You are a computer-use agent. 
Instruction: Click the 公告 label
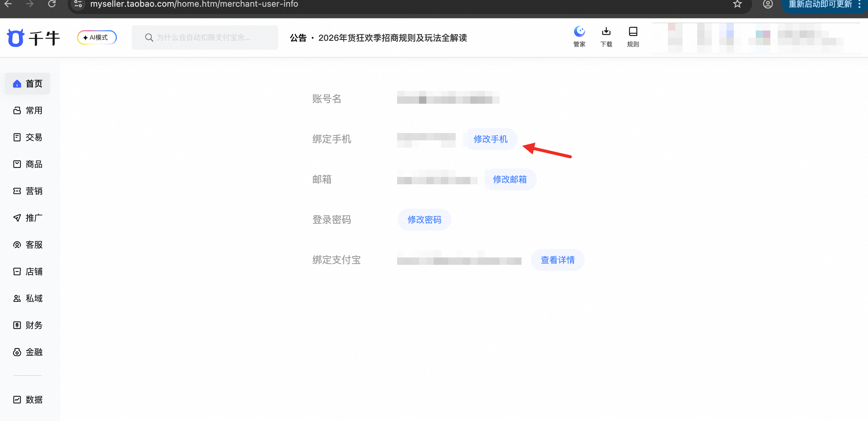coord(298,38)
